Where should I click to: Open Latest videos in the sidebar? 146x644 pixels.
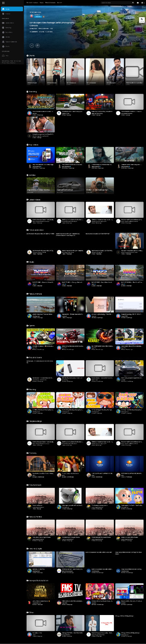tap(10, 23)
